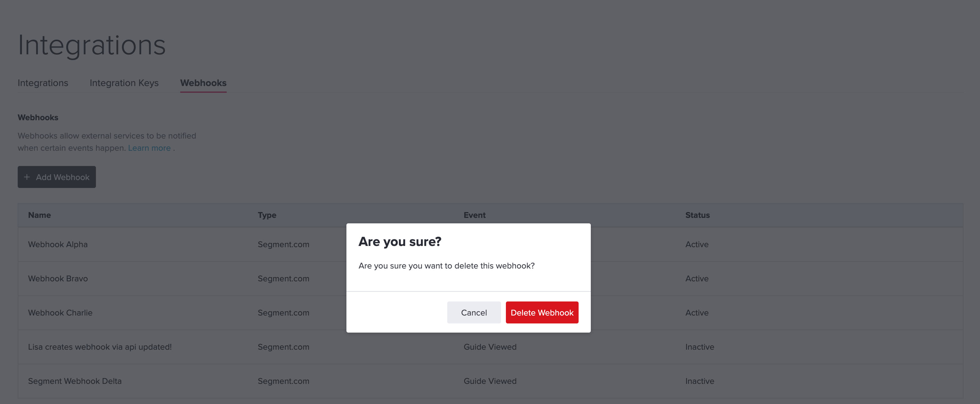Viewport: 980px width, 404px height.
Task: Click Guide Viewed event in Lisa webhook row
Action: [x=490, y=347]
